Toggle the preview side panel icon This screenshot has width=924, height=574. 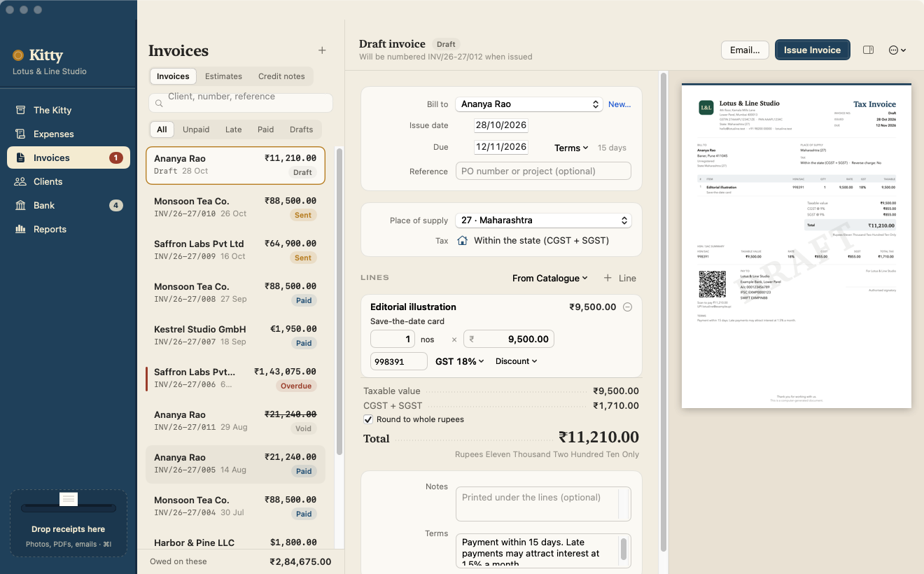pyautogui.click(x=868, y=50)
